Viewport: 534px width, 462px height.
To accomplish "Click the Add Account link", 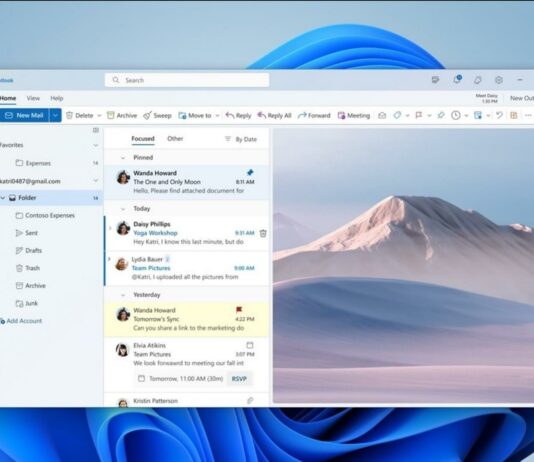I will (x=21, y=321).
